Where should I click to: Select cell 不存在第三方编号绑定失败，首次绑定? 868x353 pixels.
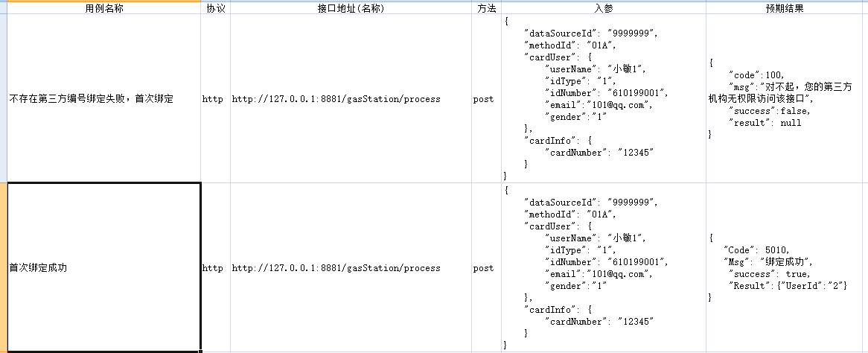104,98
